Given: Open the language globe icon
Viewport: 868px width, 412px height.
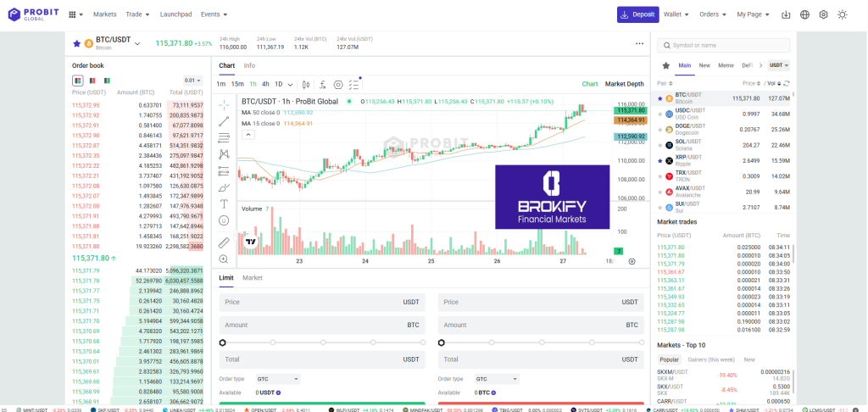Looking at the screenshot, I should (805, 14).
